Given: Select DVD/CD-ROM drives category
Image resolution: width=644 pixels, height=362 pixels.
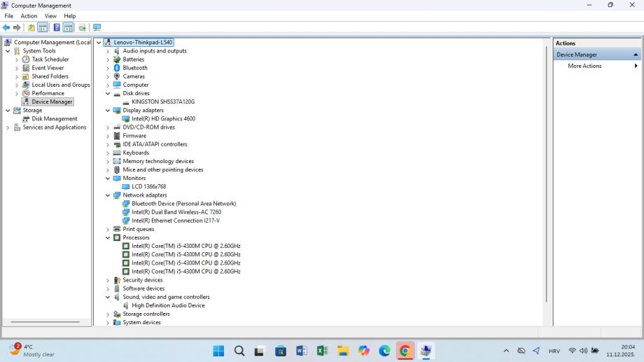Looking at the screenshot, I should pos(148,127).
